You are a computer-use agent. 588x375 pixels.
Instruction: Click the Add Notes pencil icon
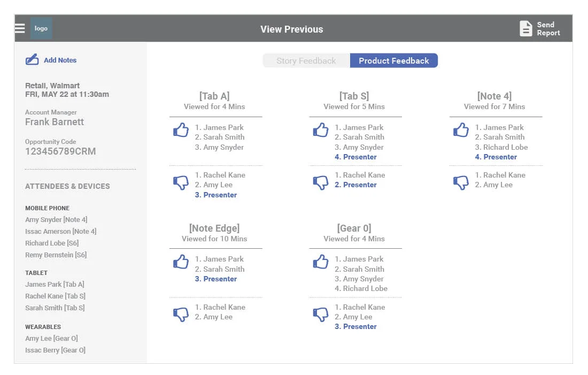(32, 60)
